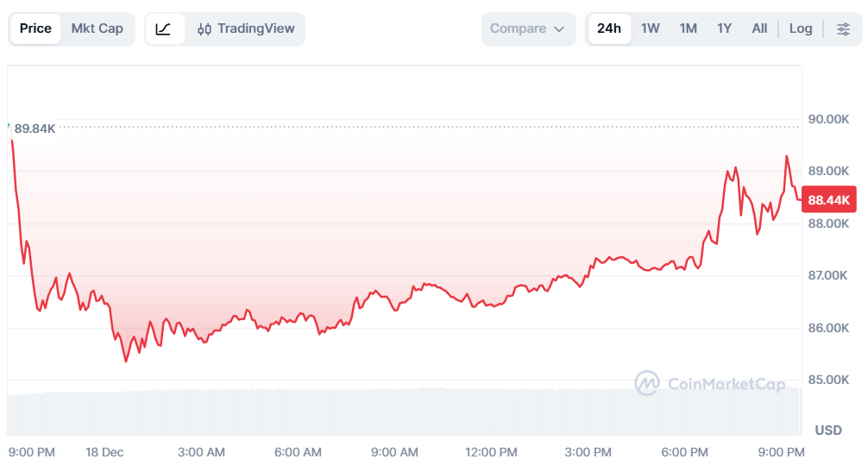868x459 pixels.
Task: Open the chart settings sliders icon
Action: (842, 28)
